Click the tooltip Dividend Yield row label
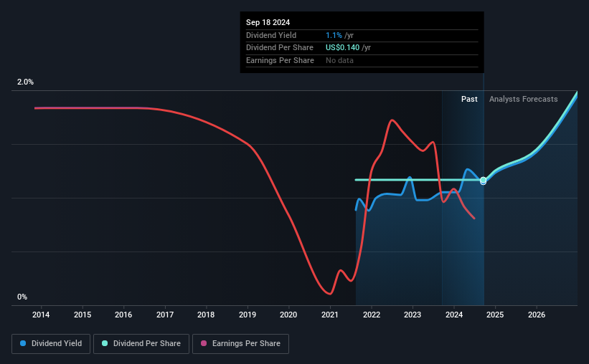Screen dimensions: 589x364 (271, 35)
